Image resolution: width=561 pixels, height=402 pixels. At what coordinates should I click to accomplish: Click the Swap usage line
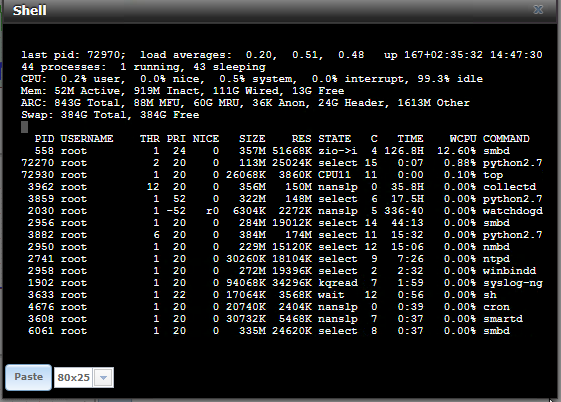(x=110, y=115)
